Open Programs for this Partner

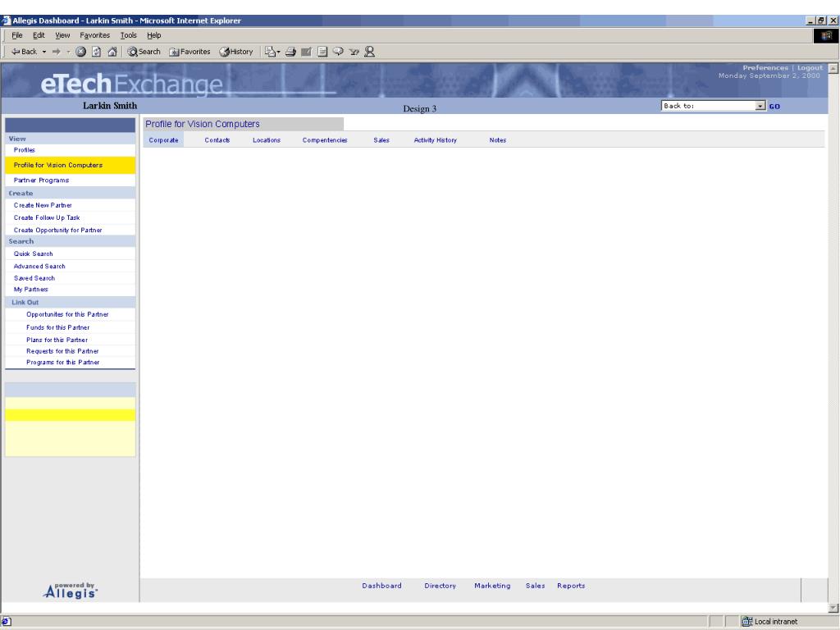[x=62, y=363]
